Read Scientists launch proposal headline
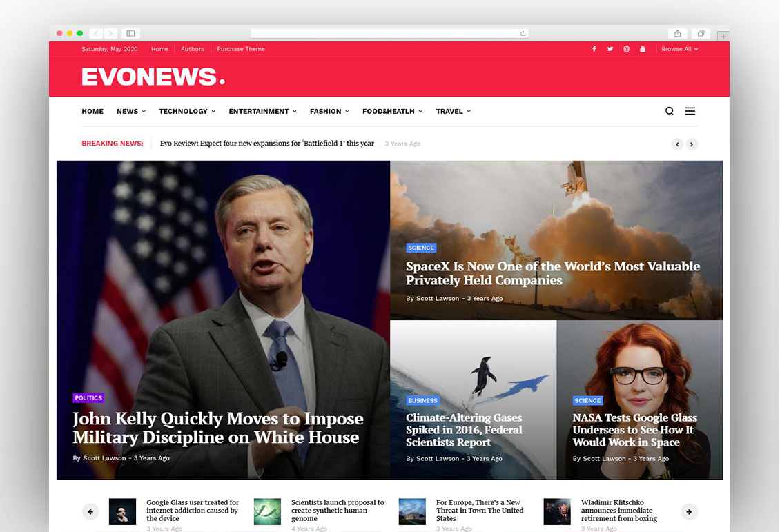 point(338,510)
